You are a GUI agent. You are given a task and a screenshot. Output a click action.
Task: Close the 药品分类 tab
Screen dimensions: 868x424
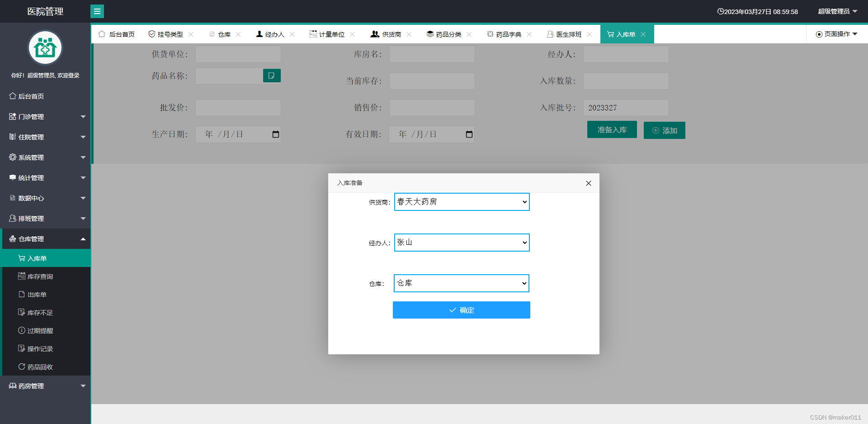(469, 34)
